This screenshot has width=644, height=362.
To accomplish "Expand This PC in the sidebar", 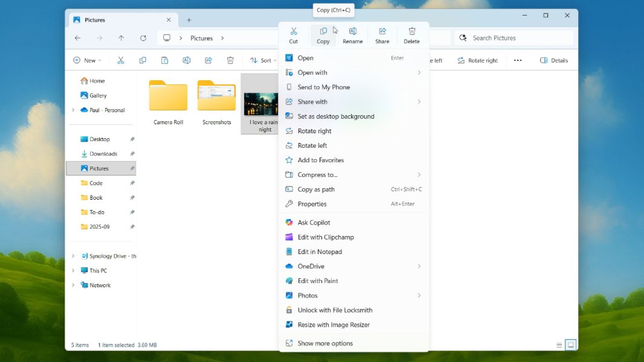I will click(73, 270).
